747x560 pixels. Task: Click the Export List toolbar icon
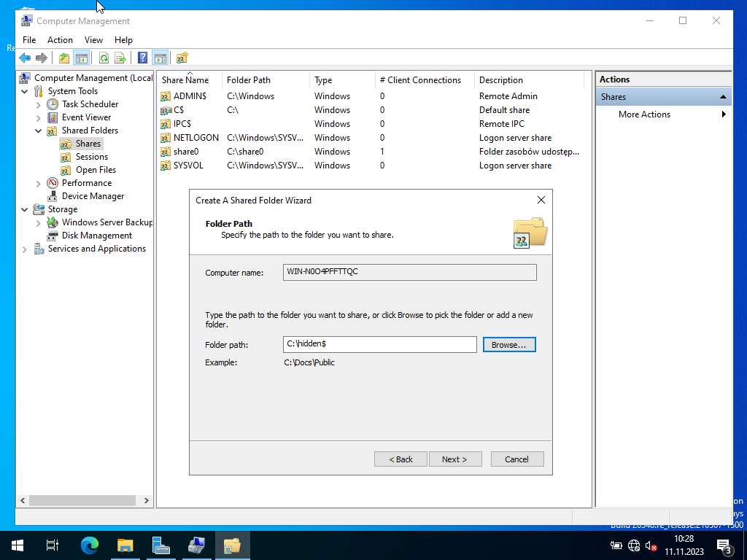pos(120,58)
